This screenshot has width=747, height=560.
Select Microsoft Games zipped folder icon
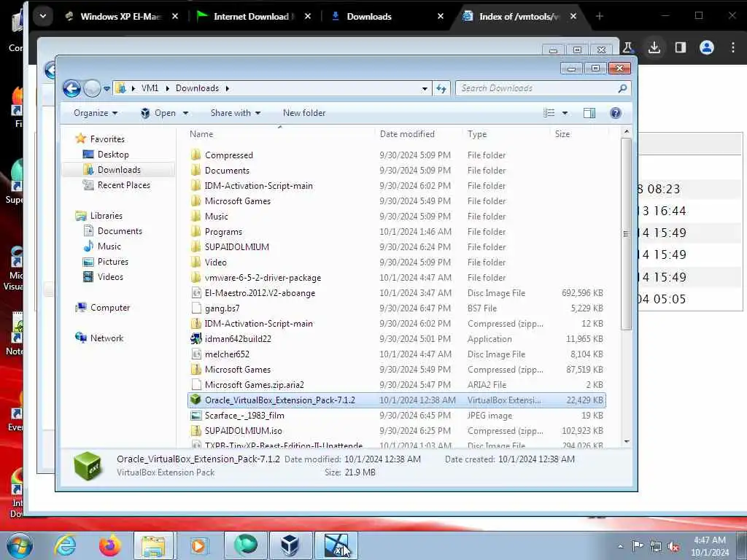tap(196, 369)
